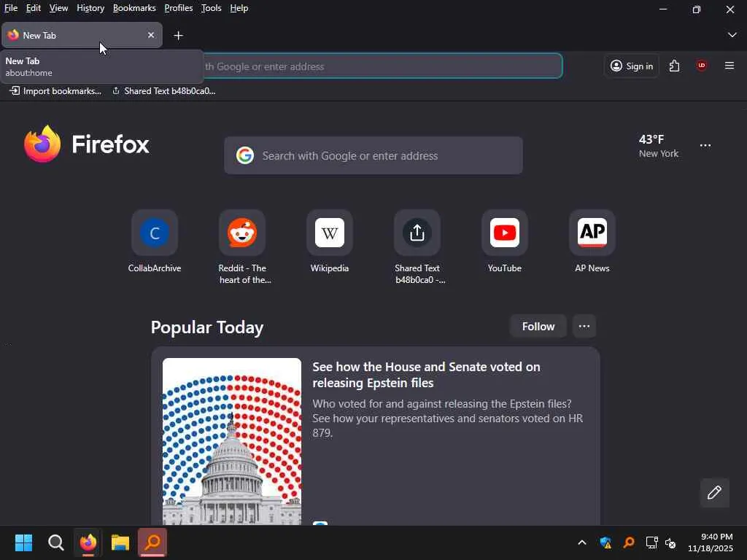The image size is (747, 560).
Task: Open the History menu
Action: 90,8
